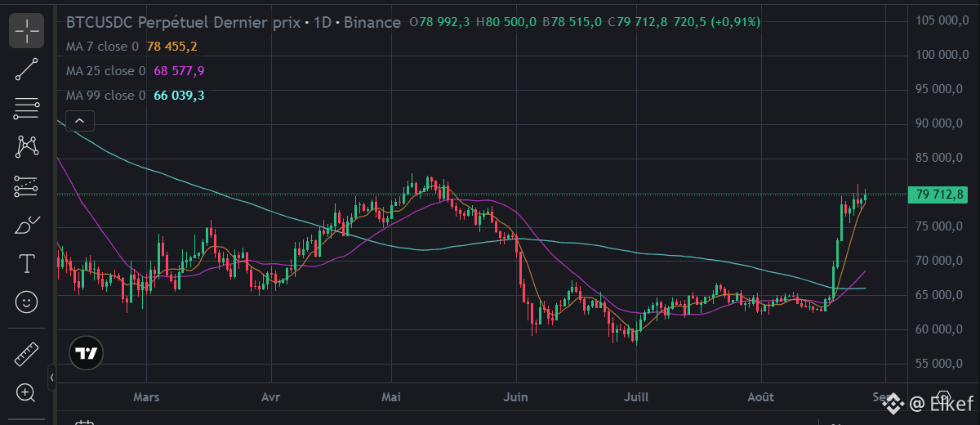Click the Juin label on time axis
This screenshot has width=980, height=425.
516,397
